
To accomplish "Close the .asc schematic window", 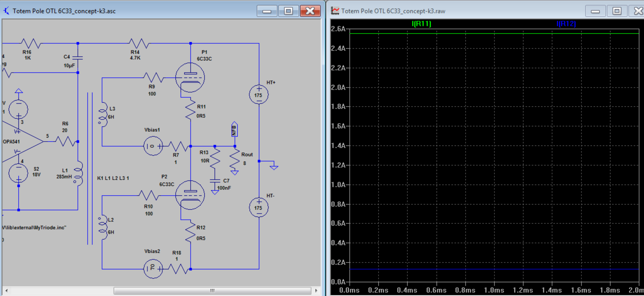I will click(310, 11).
